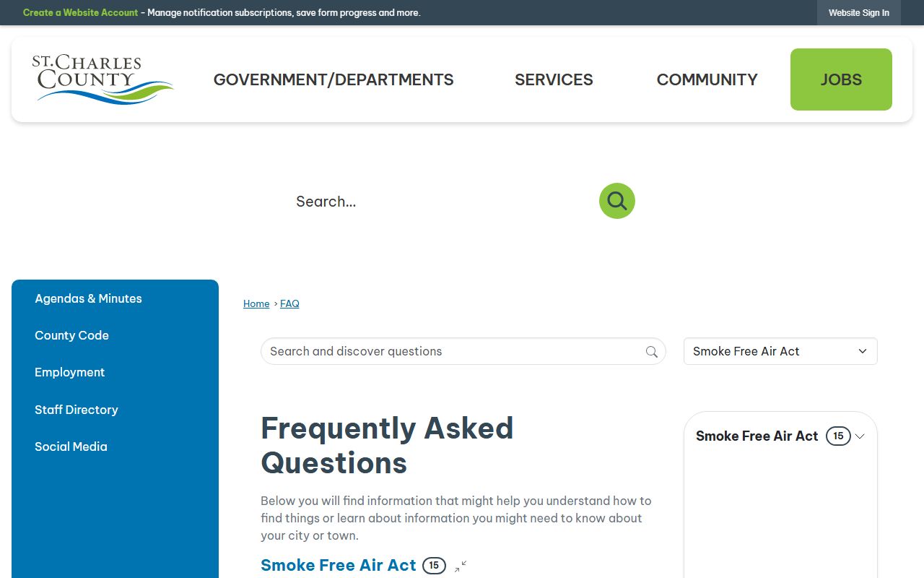Click the 15 count badge in right panel
The image size is (924, 578).
(838, 436)
